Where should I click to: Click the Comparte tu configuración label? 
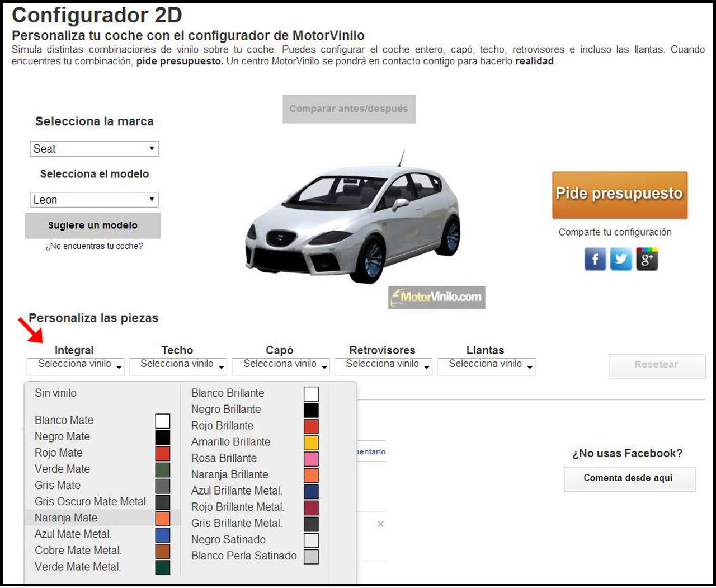click(x=615, y=232)
